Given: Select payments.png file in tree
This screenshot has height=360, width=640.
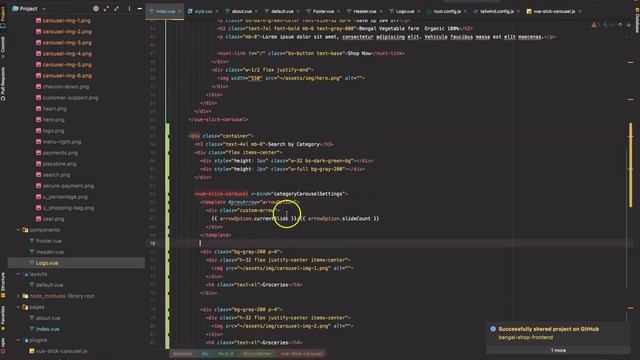Looking at the screenshot, I should (x=56, y=153).
